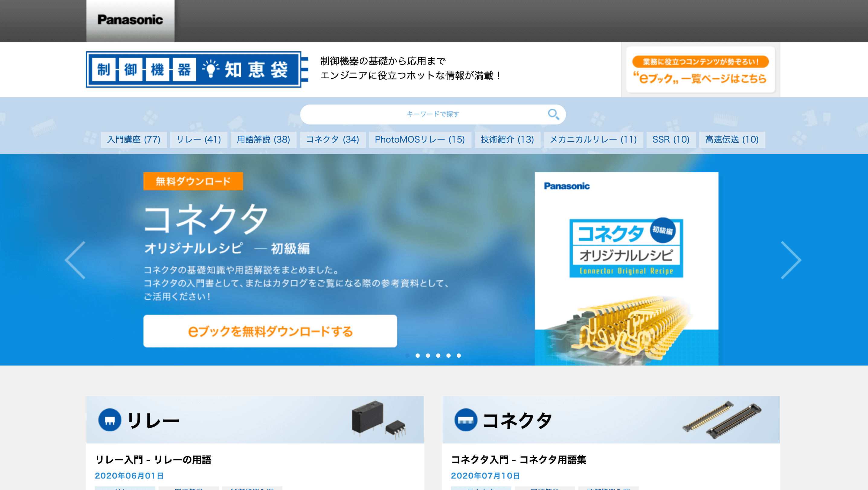Click the date 2020年06月01日
Viewport: 868px width, 490px height.
(x=129, y=475)
